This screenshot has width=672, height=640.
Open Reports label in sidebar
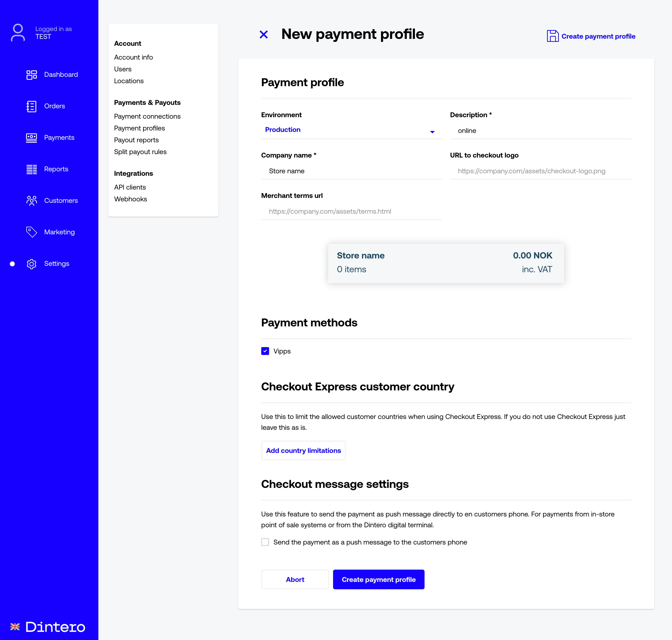click(56, 169)
